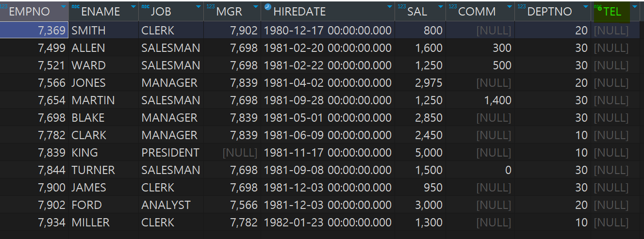
Task: Click the ABC text type icon on ENAME header
Action: pyautogui.click(x=76, y=6)
